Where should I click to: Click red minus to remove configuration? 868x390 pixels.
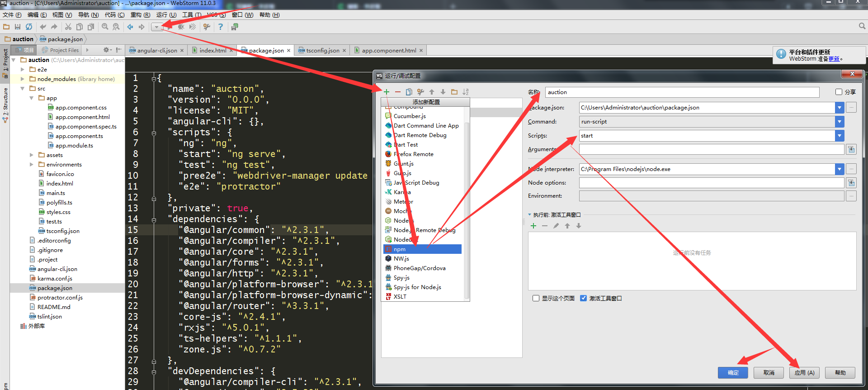(398, 92)
